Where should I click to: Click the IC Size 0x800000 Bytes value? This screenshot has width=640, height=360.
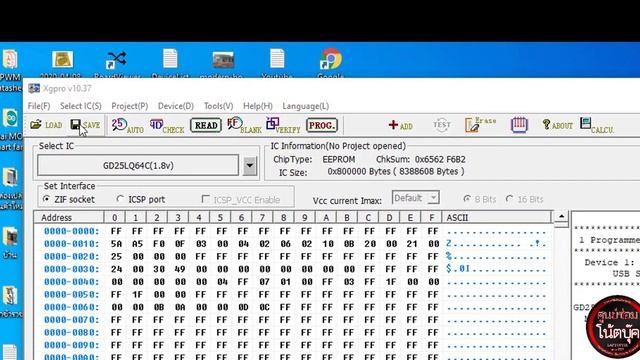pos(396,172)
